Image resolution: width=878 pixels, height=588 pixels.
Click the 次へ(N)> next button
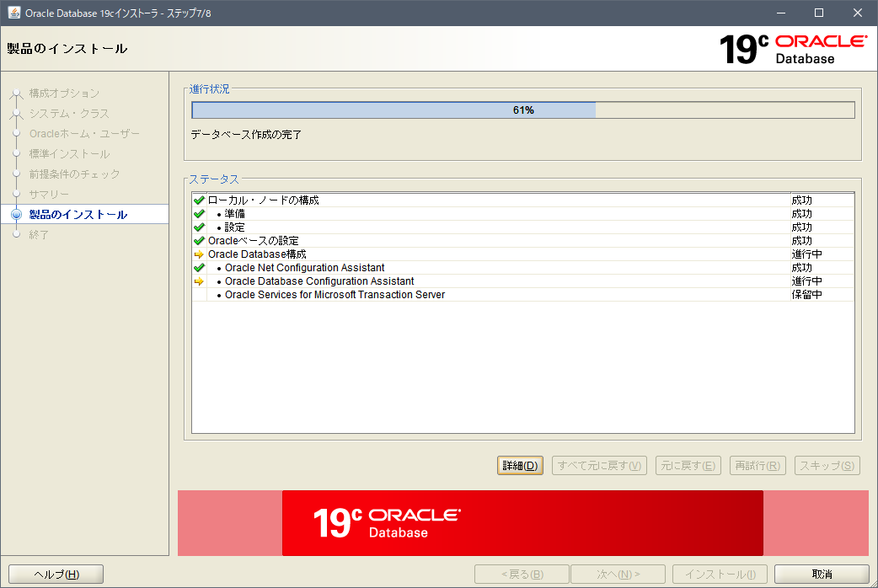click(x=618, y=574)
